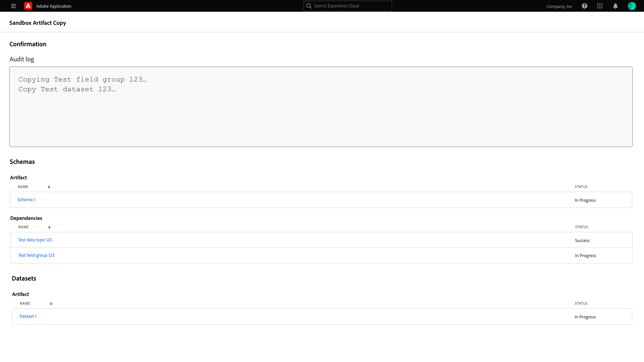
Task: Click the Datasets STATUS column header
Action: pyautogui.click(x=581, y=303)
